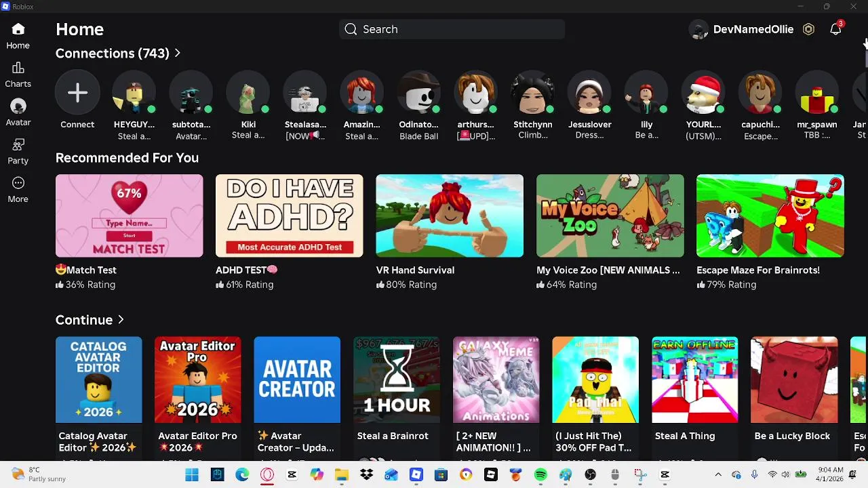Open Kiki friend avatar

click(x=248, y=93)
